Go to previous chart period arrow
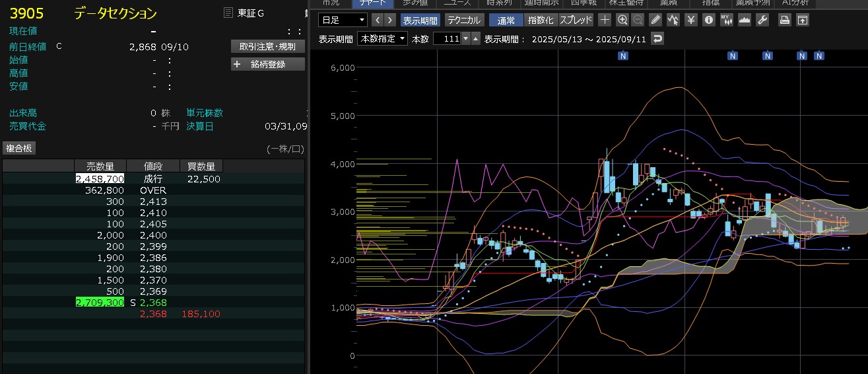The height and width of the screenshot is (374, 868). (378, 20)
